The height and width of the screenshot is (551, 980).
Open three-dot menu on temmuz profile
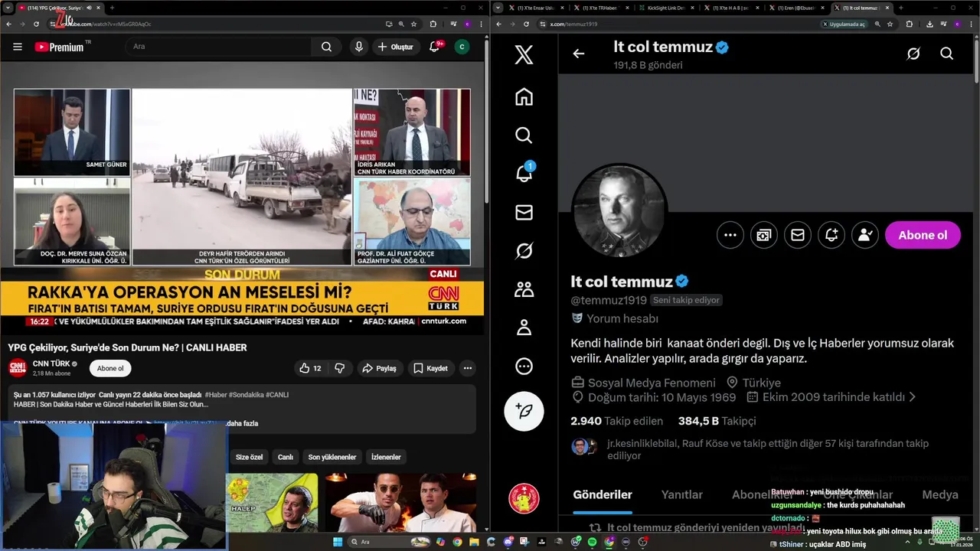pos(730,235)
